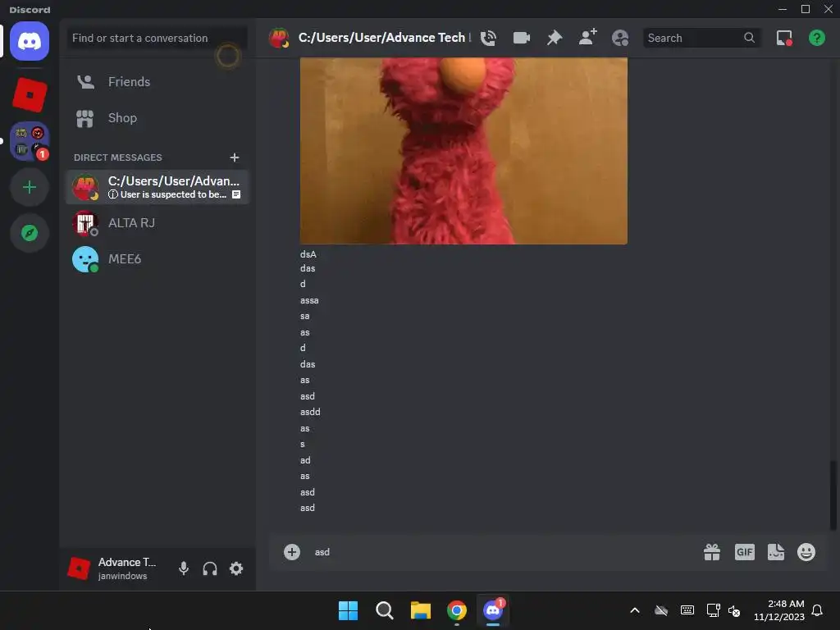This screenshot has width=840, height=630.
Task: Open the MEE6 direct message
Action: tap(157, 259)
